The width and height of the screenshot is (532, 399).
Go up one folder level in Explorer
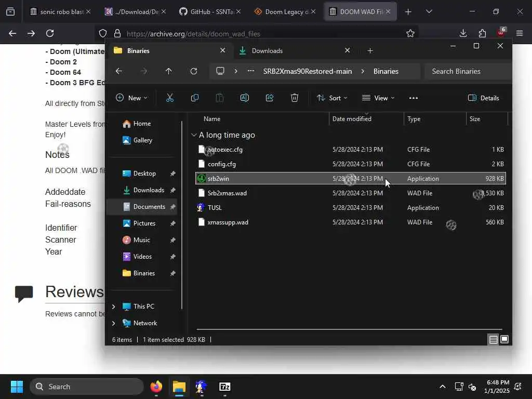(x=169, y=71)
